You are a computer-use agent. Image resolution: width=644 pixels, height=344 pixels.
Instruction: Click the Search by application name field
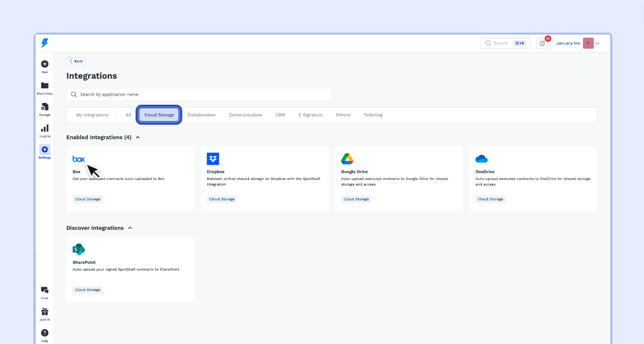(x=198, y=94)
